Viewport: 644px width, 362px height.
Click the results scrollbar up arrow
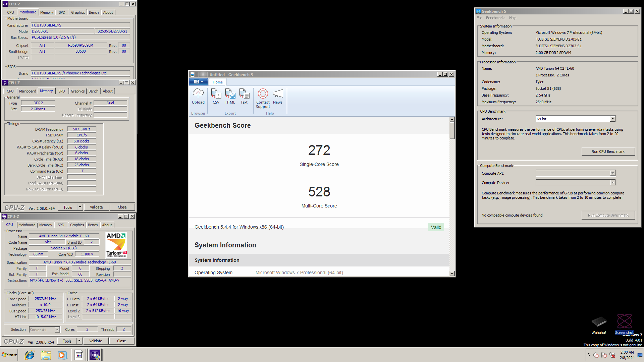pyautogui.click(x=452, y=119)
